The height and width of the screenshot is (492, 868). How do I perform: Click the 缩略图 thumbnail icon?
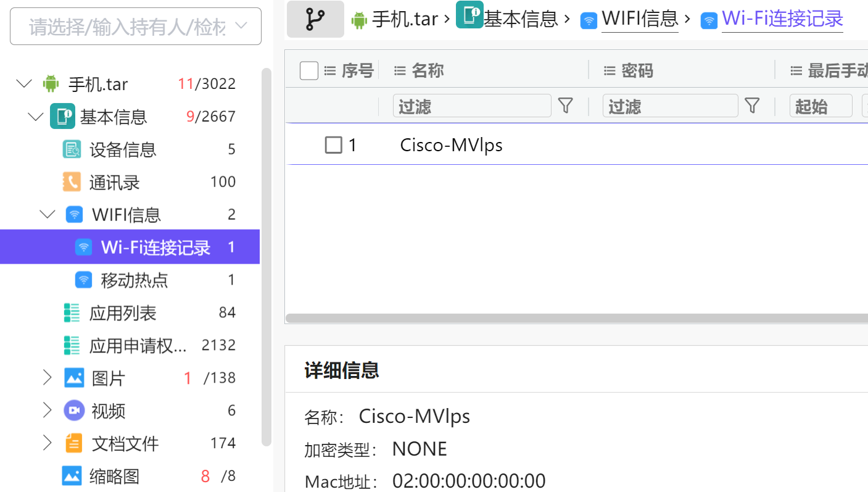pyautogui.click(x=72, y=476)
